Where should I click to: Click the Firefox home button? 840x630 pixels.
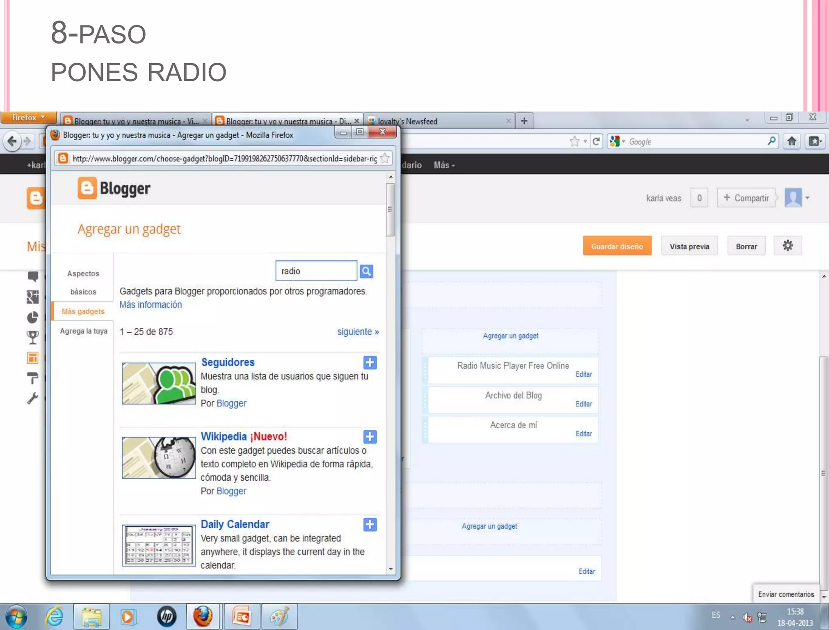(792, 142)
